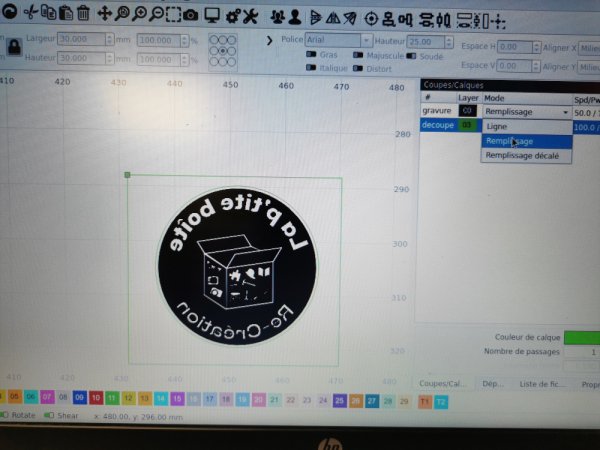Enable the Gras (bold) toggle

point(310,55)
